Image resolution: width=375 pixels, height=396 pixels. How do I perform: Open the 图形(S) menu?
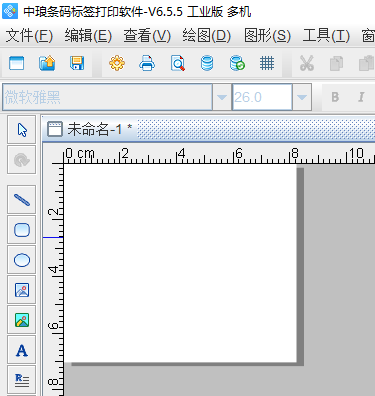point(267,35)
